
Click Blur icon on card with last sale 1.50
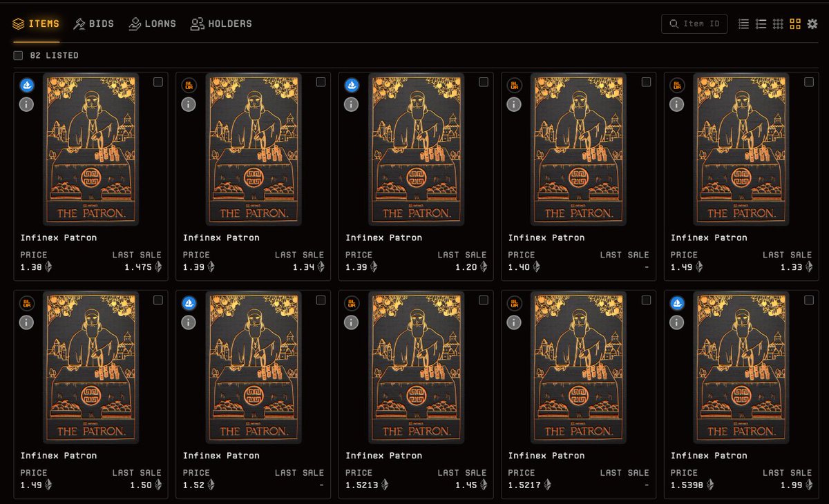[26, 303]
